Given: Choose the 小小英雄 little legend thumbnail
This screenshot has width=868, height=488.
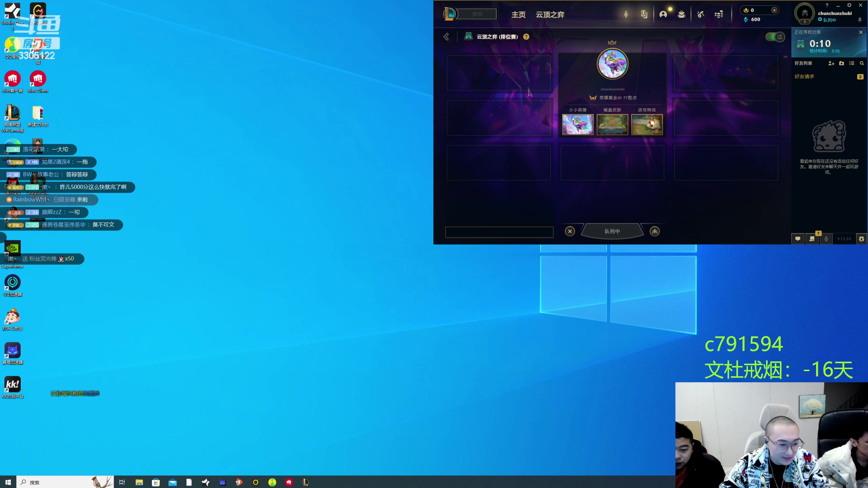Looking at the screenshot, I should click(x=578, y=124).
